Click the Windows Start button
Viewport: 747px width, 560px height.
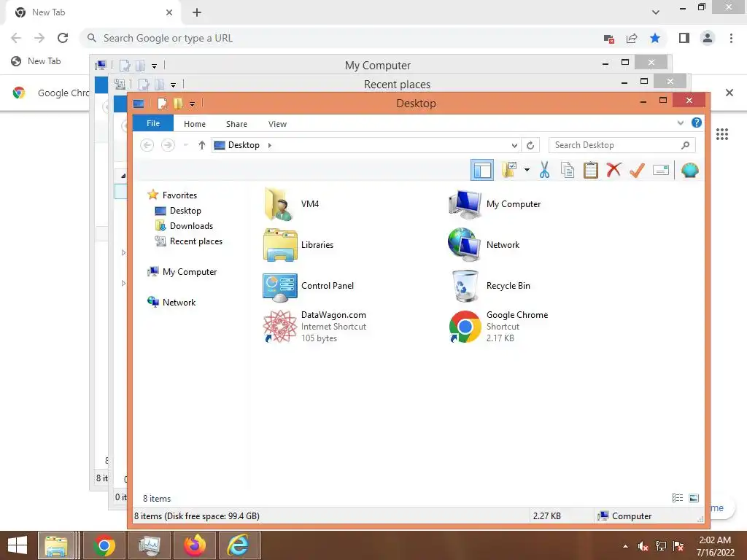pyautogui.click(x=18, y=545)
